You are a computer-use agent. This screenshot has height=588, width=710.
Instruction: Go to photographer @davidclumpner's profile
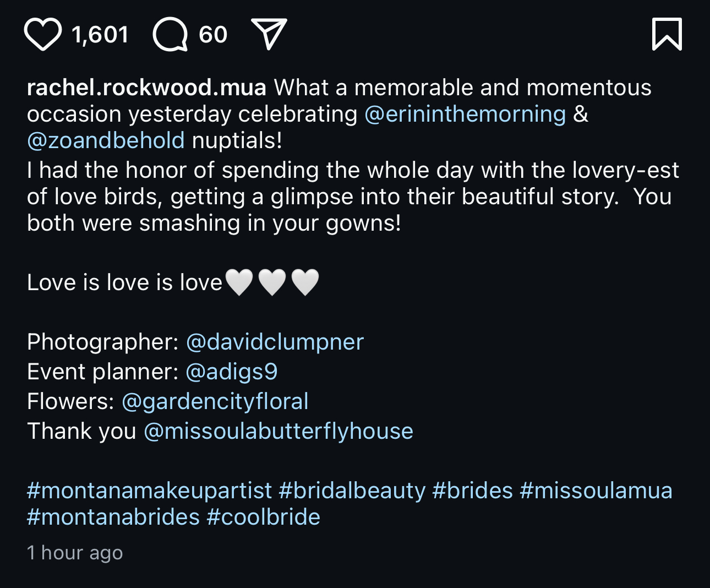click(275, 342)
